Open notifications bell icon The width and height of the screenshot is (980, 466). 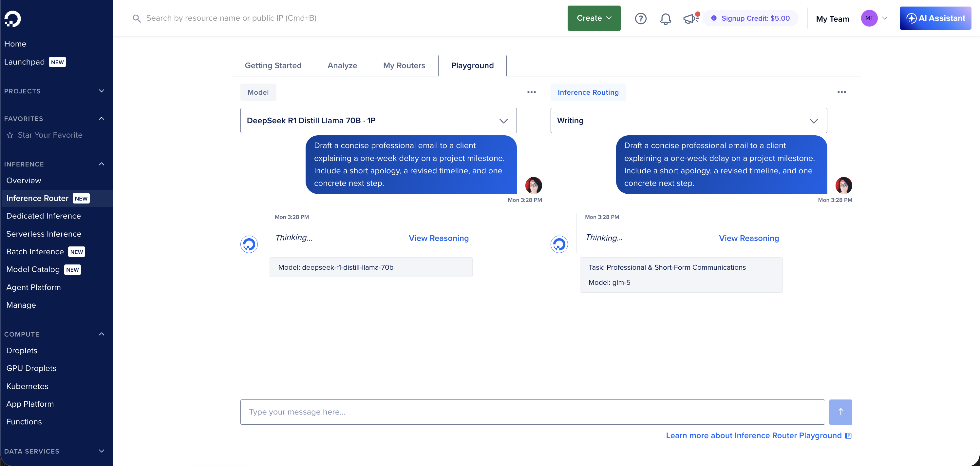(665, 19)
